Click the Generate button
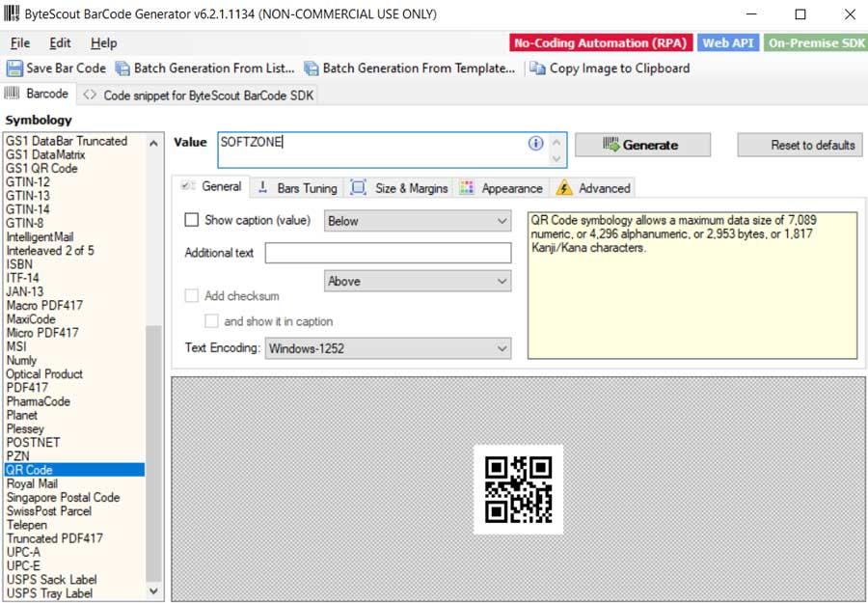This screenshot has width=868, height=603. point(642,145)
